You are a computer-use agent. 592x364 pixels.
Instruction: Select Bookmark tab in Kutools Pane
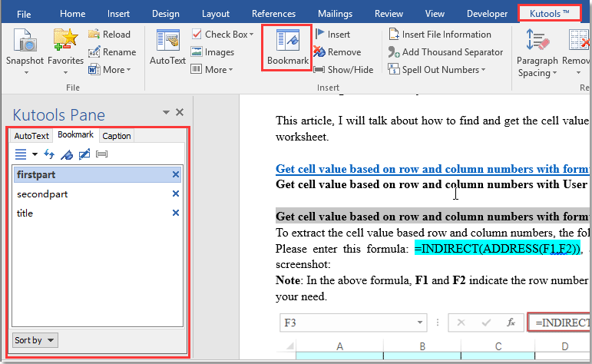coord(75,135)
